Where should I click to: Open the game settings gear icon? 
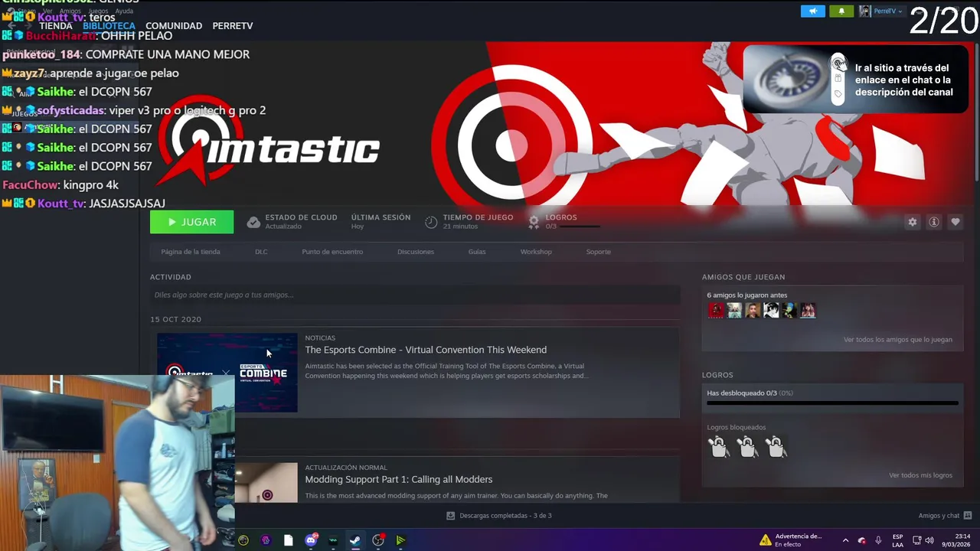(912, 222)
